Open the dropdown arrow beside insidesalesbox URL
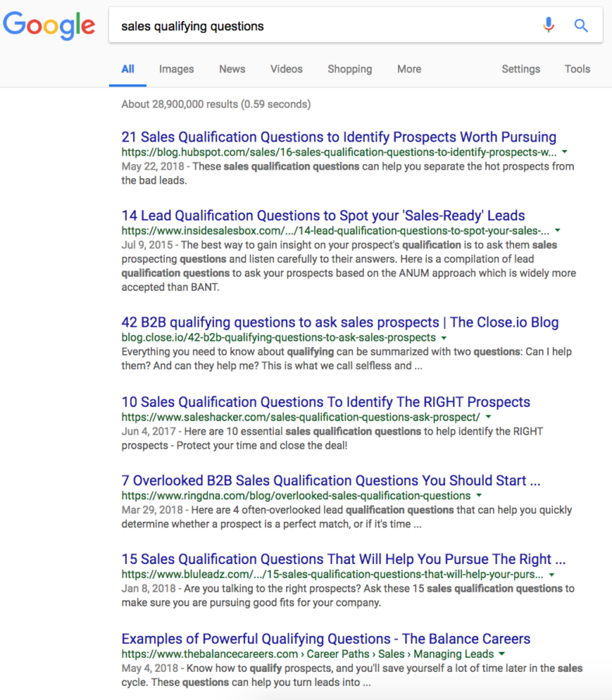This screenshot has height=700, width=612. coord(558,231)
